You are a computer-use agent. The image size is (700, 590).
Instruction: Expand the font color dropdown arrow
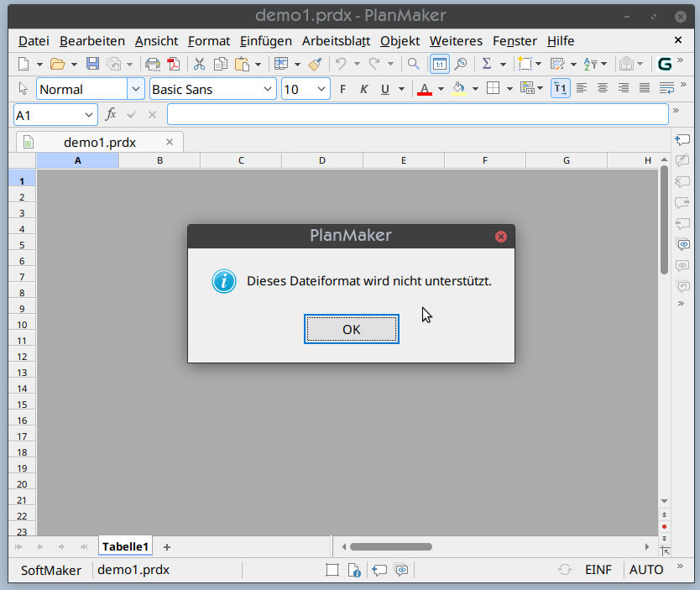point(441,89)
